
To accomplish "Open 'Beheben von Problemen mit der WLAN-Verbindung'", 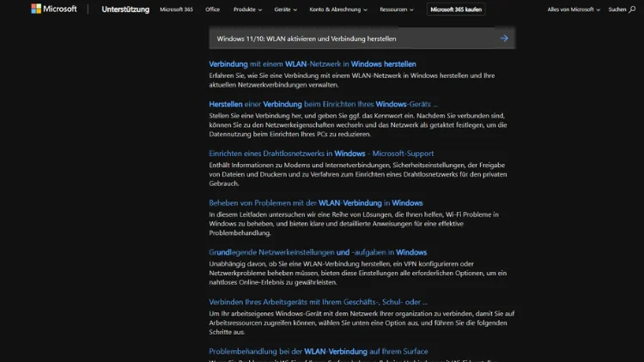I will click(316, 203).
